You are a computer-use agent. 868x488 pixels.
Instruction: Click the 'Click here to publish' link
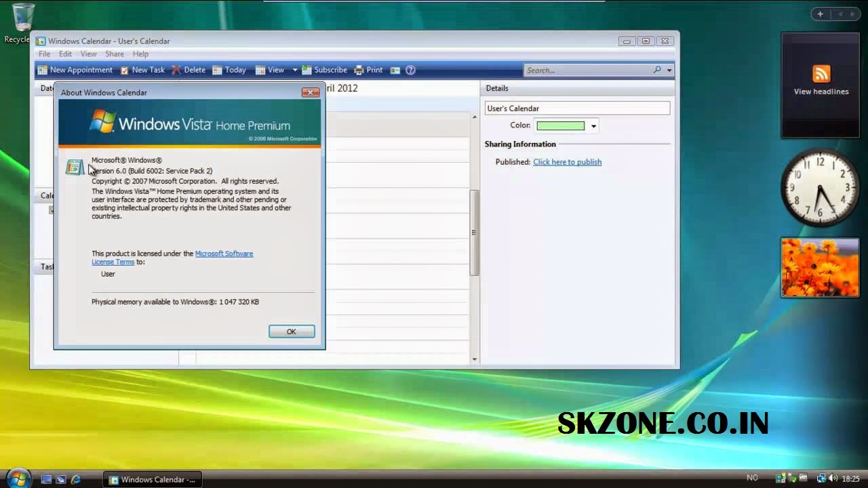point(567,162)
